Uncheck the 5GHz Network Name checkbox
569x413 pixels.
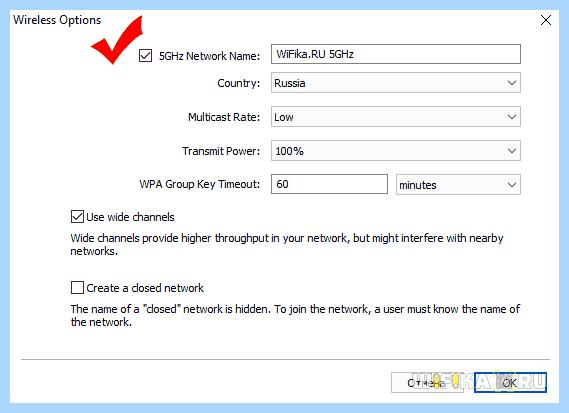pyautogui.click(x=146, y=56)
